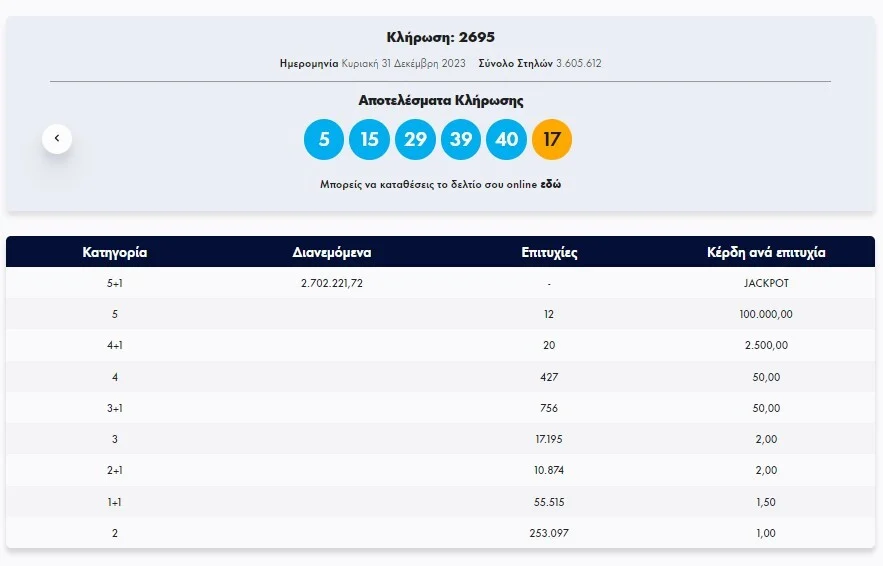Click the Επιτυχίες column header
Viewport: 883px width, 566px height.
(549, 252)
